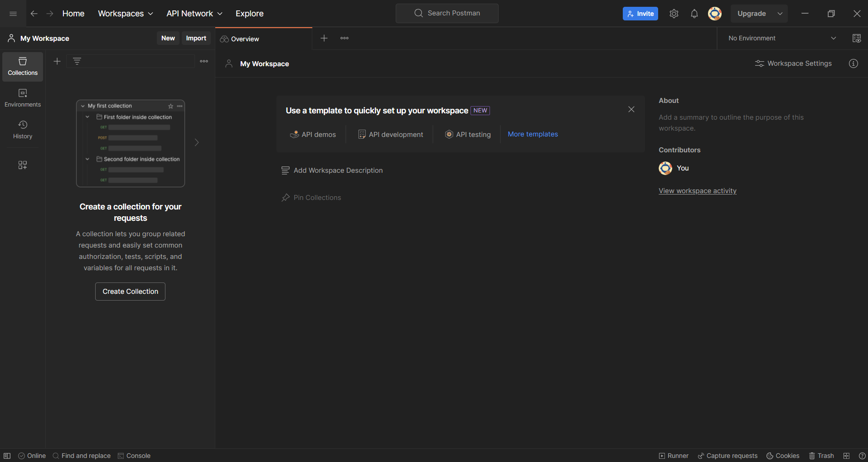Open the No Environment selector
Screen dimensions: 868x462
pyautogui.click(x=782, y=38)
